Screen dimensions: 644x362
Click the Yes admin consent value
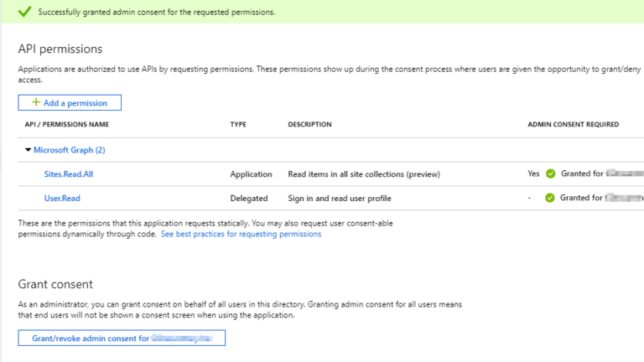(x=533, y=173)
